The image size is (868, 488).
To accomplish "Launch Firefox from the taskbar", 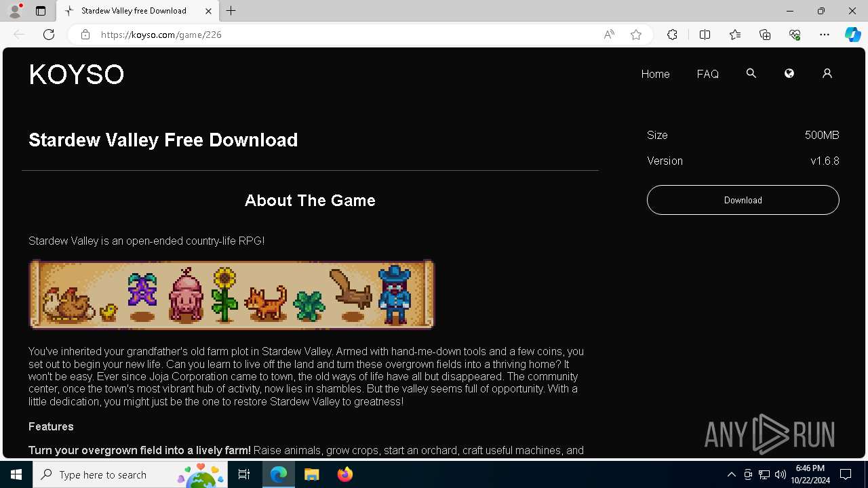I will (x=345, y=474).
